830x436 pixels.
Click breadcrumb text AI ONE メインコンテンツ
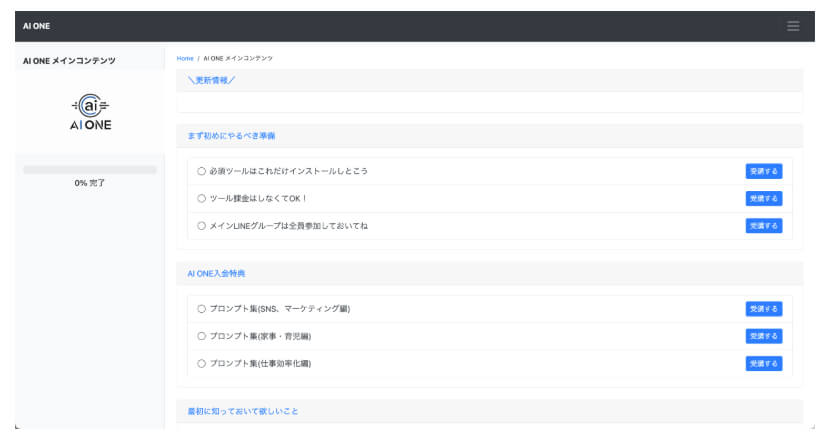coord(238,58)
